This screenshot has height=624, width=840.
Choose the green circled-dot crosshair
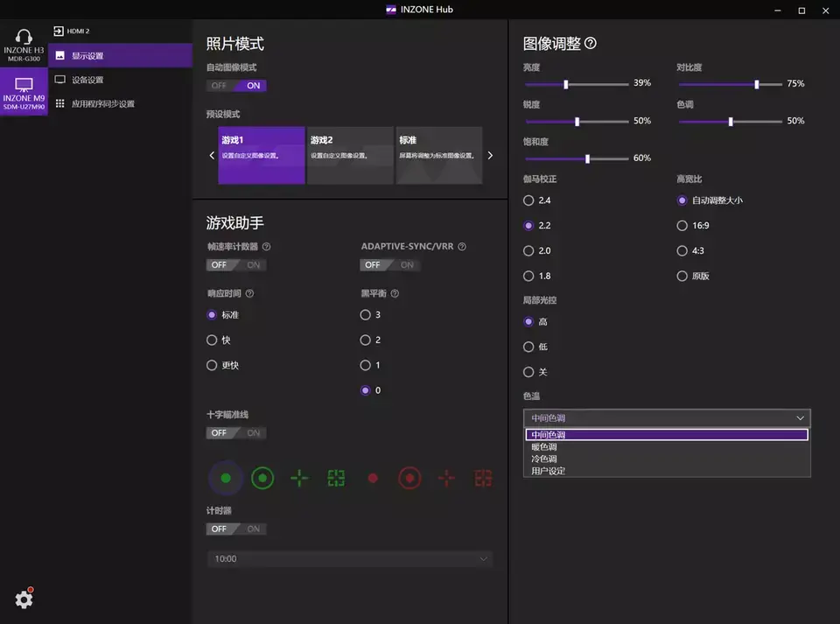(x=262, y=478)
